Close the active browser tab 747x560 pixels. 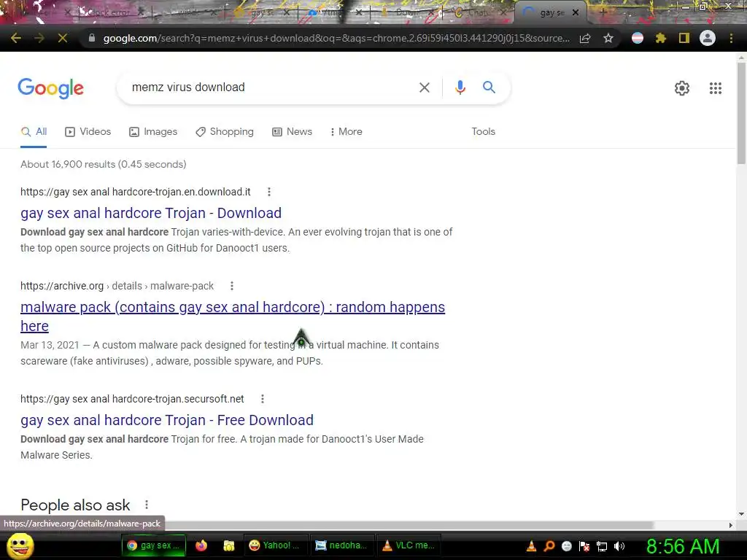coord(576,13)
